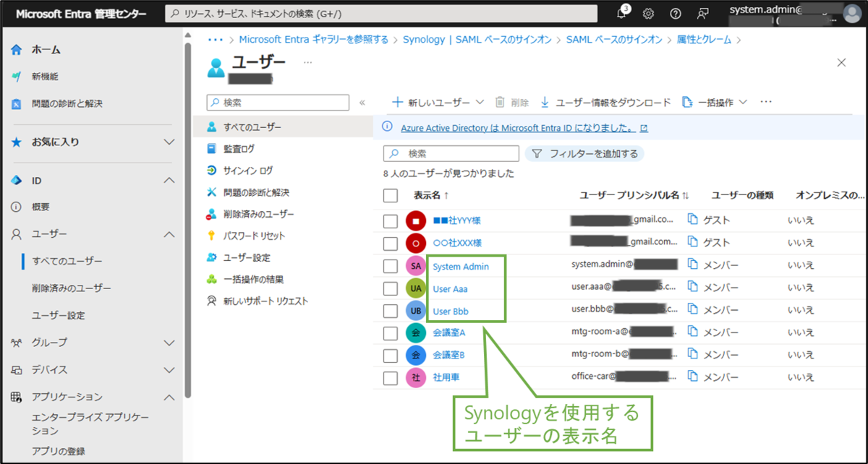Click the SA avatar for System Admin
Viewport: 868px width, 464px height.
[416, 267]
